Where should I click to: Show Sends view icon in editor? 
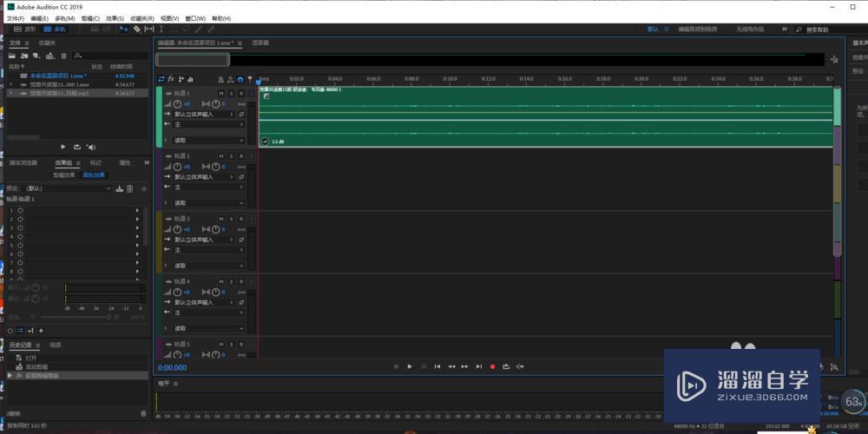pyautogui.click(x=181, y=79)
